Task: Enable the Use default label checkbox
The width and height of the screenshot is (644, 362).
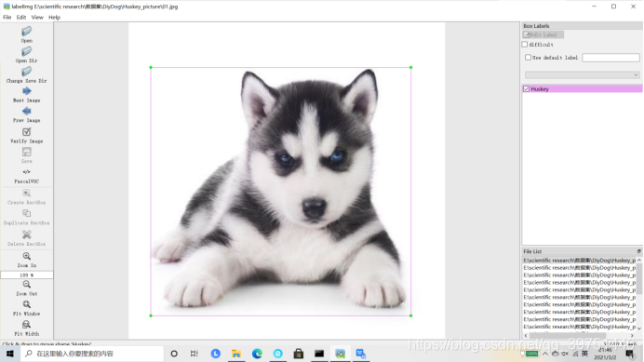Action: (x=529, y=58)
